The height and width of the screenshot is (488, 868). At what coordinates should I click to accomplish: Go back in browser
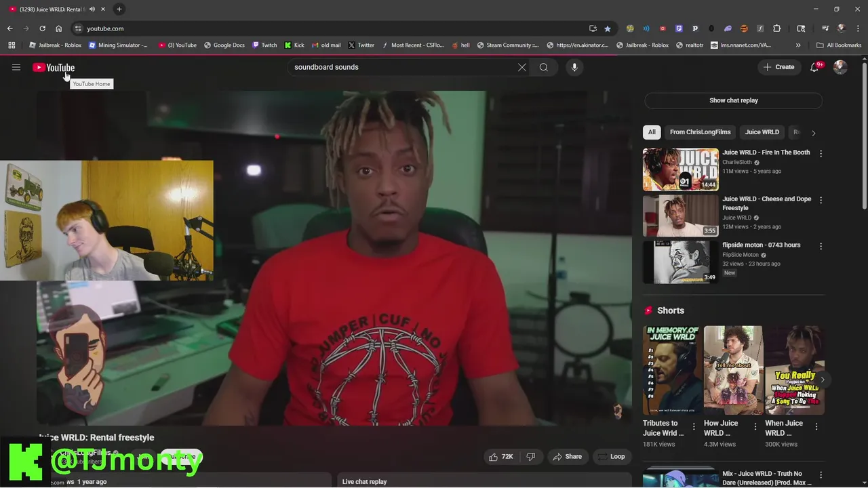click(9, 28)
